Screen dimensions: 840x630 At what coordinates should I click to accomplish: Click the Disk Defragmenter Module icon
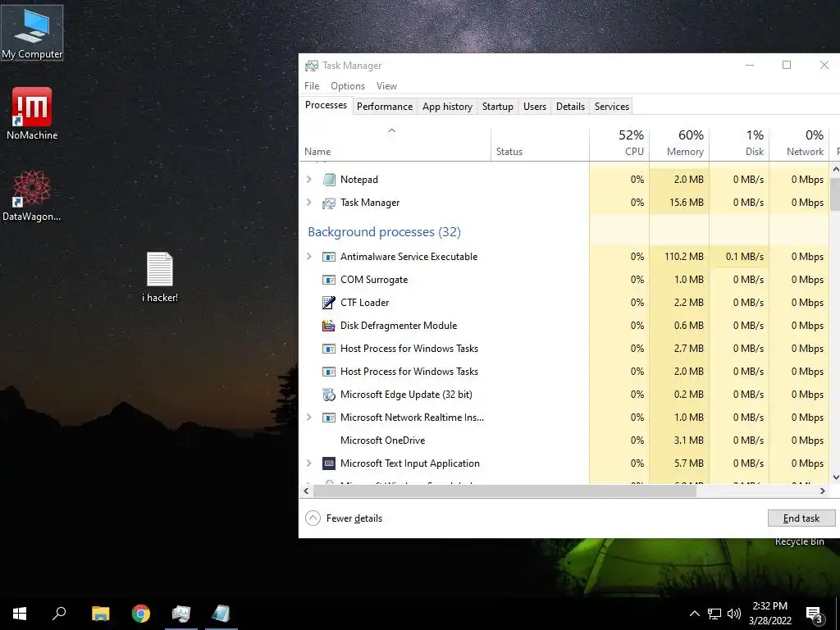click(329, 326)
